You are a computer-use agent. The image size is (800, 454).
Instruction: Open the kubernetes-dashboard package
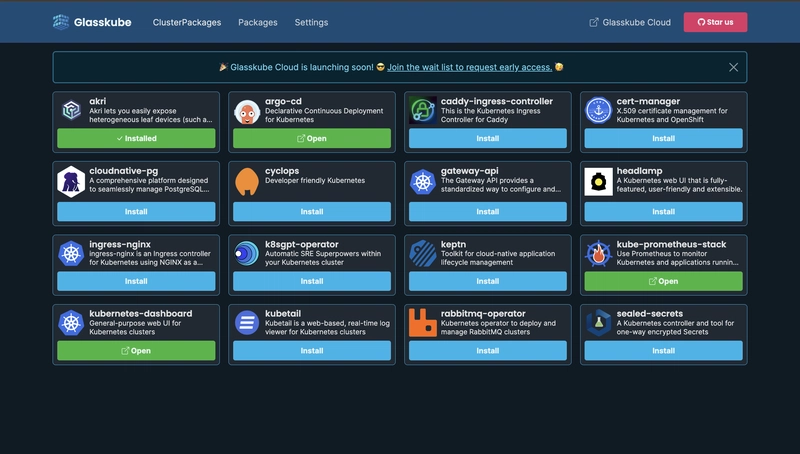point(136,351)
